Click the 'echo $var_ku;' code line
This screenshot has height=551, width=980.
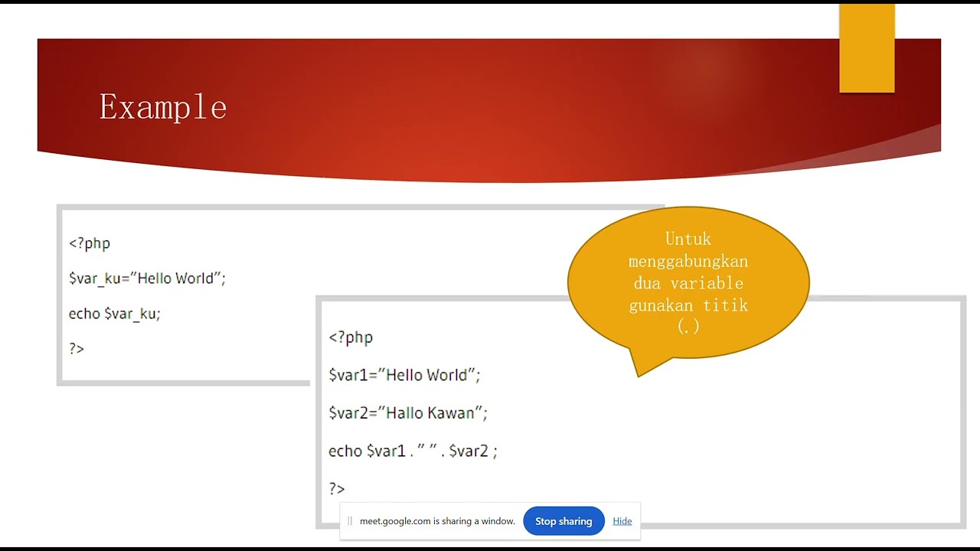point(115,314)
